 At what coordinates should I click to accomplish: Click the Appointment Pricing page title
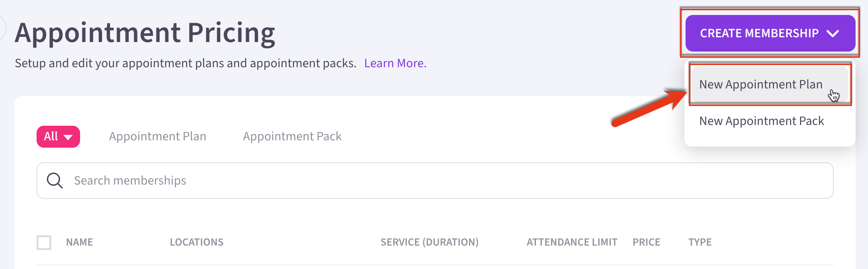145,33
